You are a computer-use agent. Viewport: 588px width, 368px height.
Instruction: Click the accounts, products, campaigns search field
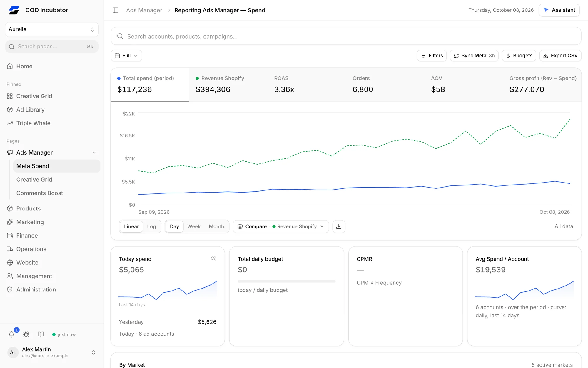[346, 36]
